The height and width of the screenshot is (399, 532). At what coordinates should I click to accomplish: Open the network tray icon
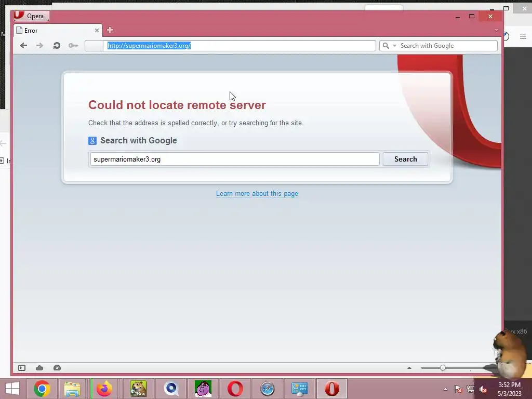coord(470,389)
